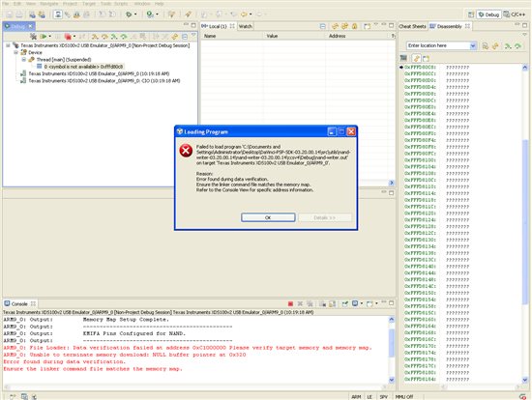Screen dimensions: 532x400
Task: Click red Terminate square in Console toolbar
Action: (290, 303)
